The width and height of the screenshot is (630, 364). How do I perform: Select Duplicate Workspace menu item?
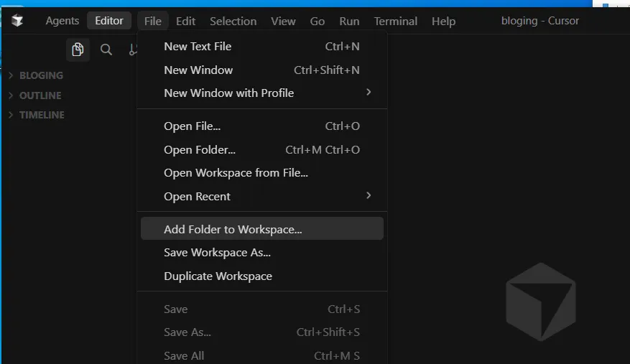click(218, 276)
